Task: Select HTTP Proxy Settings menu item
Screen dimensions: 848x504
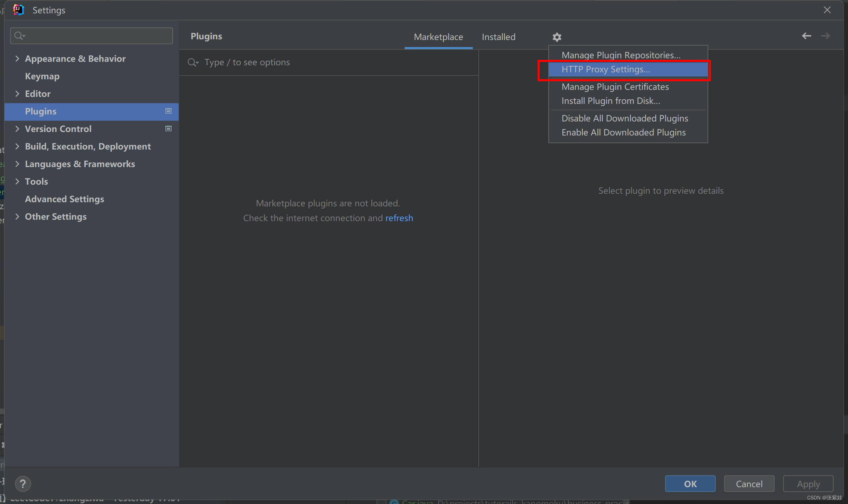Action: tap(628, 69)
